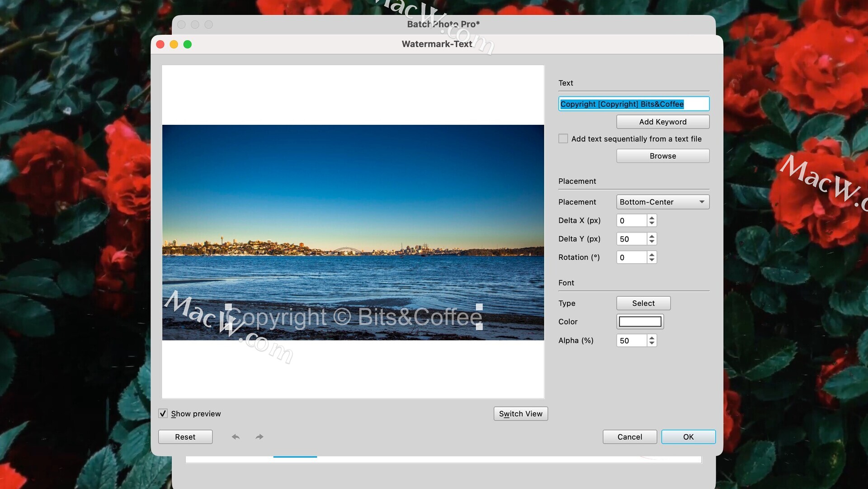
Task: Enable Add text sequentially from text file
Action: [x=563, y=139]
